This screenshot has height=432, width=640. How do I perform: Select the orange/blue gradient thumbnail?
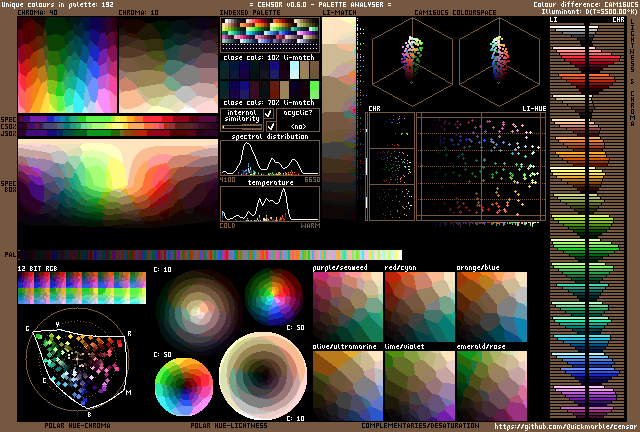(x=492, y=303)
